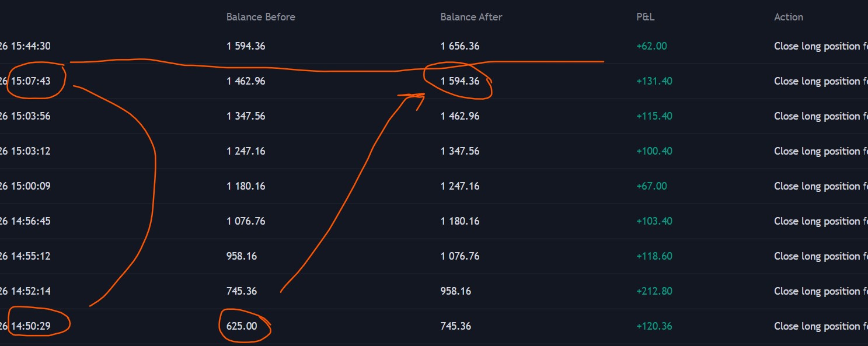Screen dimensions: 868x346
Task: Click the +103.40 P&L value
Action: (x=654, y=221)
